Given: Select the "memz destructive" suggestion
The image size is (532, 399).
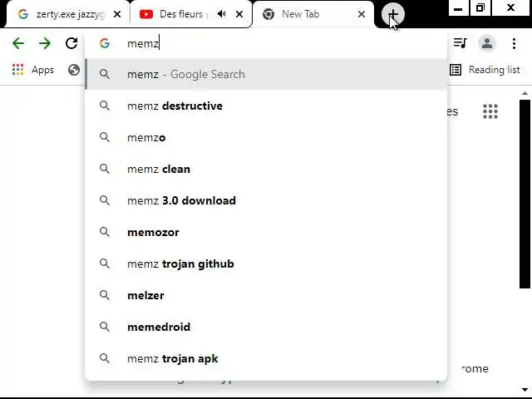Looking at the screenshot, I should pos(175,106).
